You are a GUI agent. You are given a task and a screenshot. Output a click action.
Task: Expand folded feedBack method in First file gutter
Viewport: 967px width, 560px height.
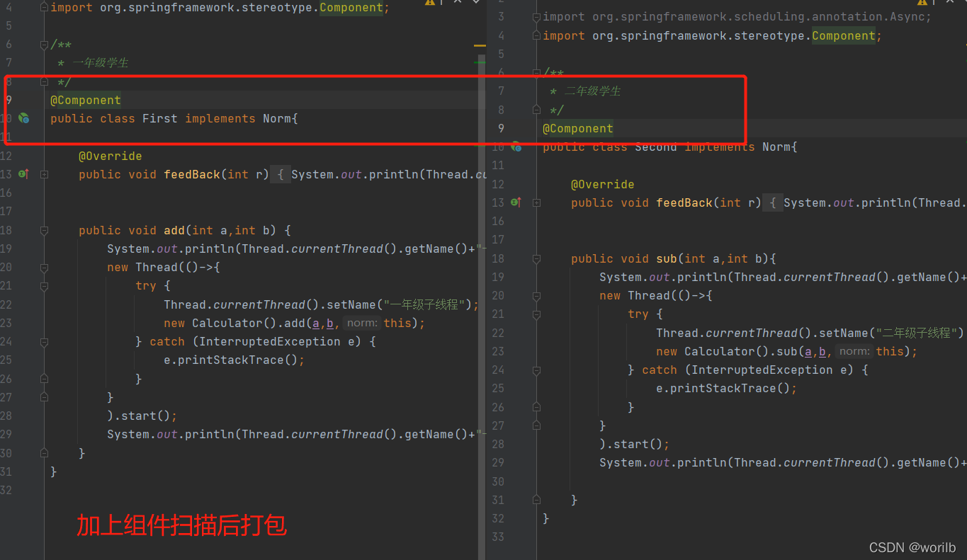click(44, 174)
